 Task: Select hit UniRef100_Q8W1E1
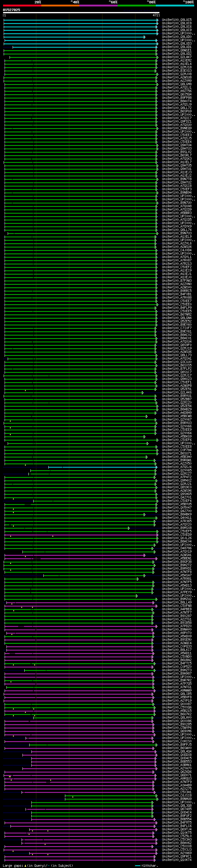(x=177, y=50)
